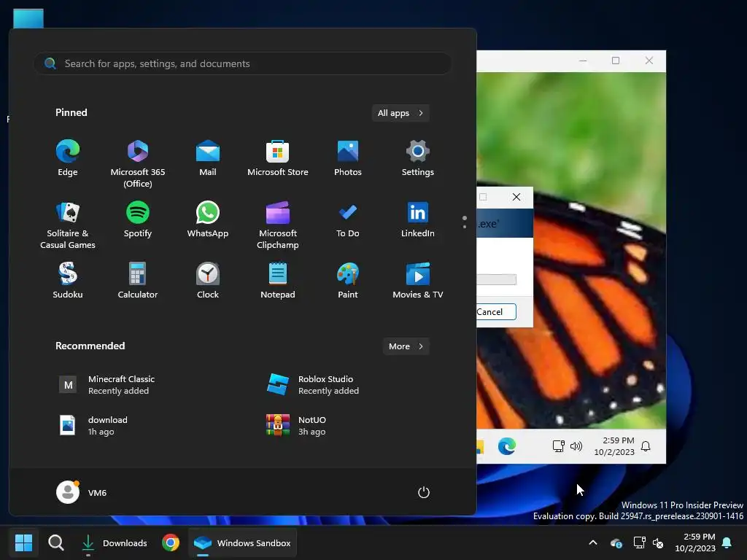Open Notepad
The height and width of the screenshot is (560, 747).
[278, 281]
